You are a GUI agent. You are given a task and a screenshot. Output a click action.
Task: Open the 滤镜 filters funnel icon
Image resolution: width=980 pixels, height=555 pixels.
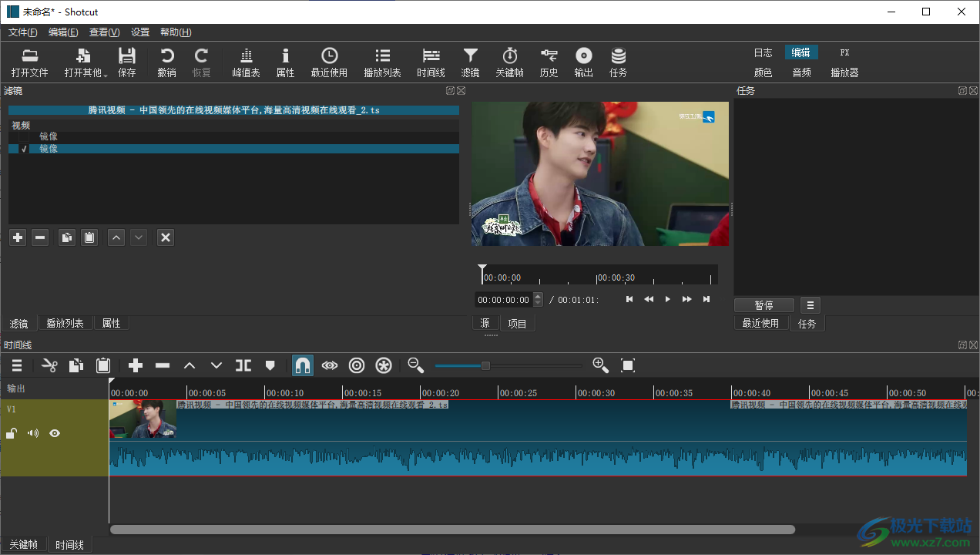point(470,62)
